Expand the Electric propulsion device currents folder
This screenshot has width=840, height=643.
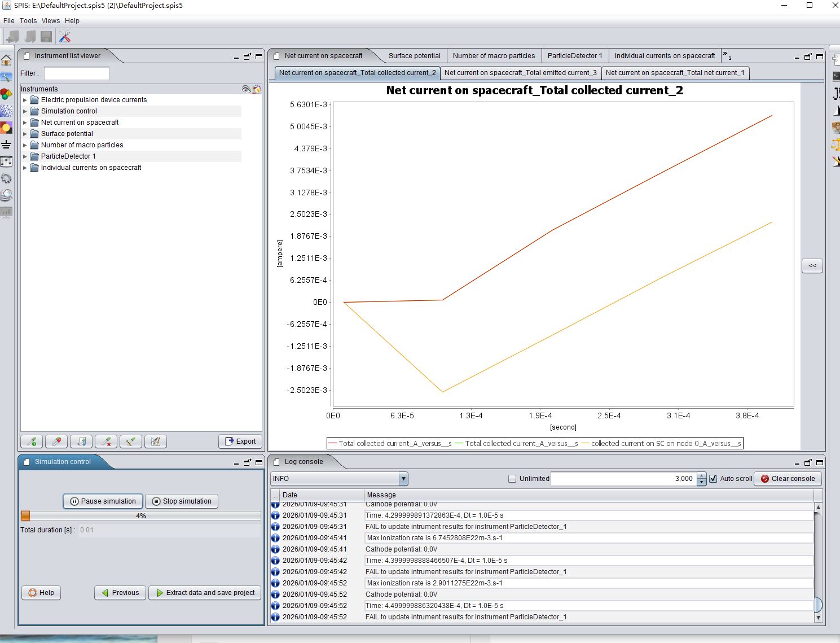pos(25,100)
